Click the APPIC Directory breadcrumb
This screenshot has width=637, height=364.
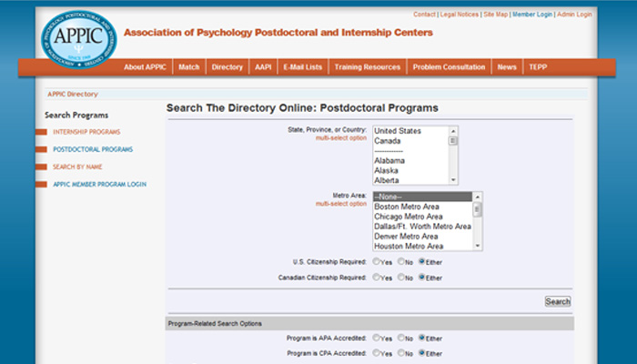point(73,95)
